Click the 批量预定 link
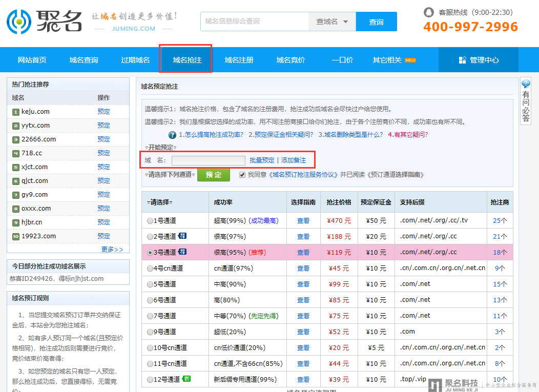 pos(262,160)
